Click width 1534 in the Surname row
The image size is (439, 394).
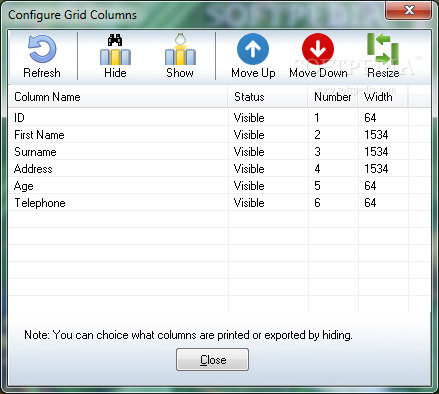point(376,152)
